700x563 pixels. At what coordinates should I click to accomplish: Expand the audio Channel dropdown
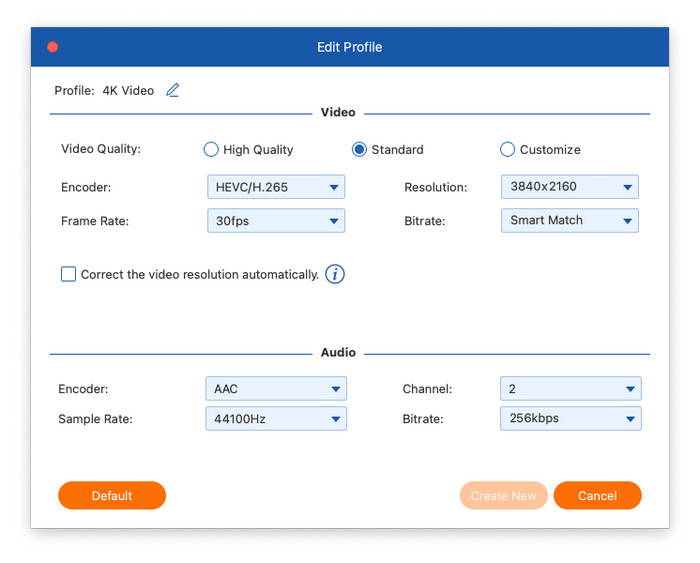tap(570, 389)
